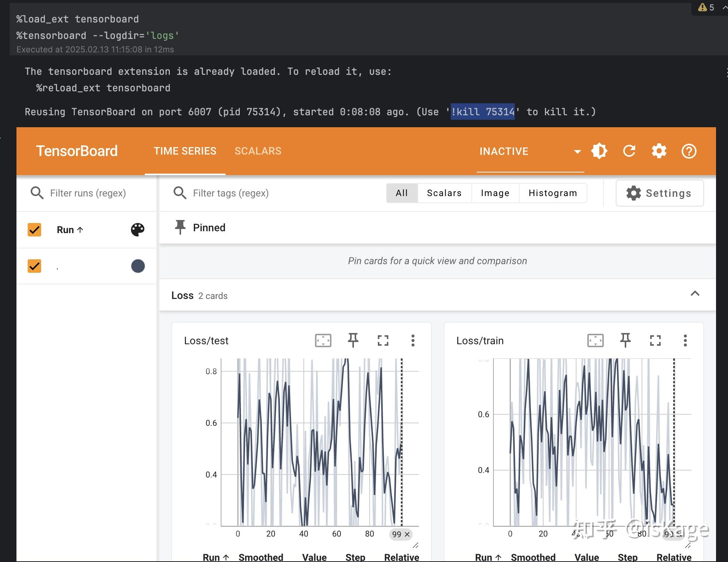The image size is (728, 562).
Task: Switch to the SCALARS tab
Action: [x=258, y=151]
